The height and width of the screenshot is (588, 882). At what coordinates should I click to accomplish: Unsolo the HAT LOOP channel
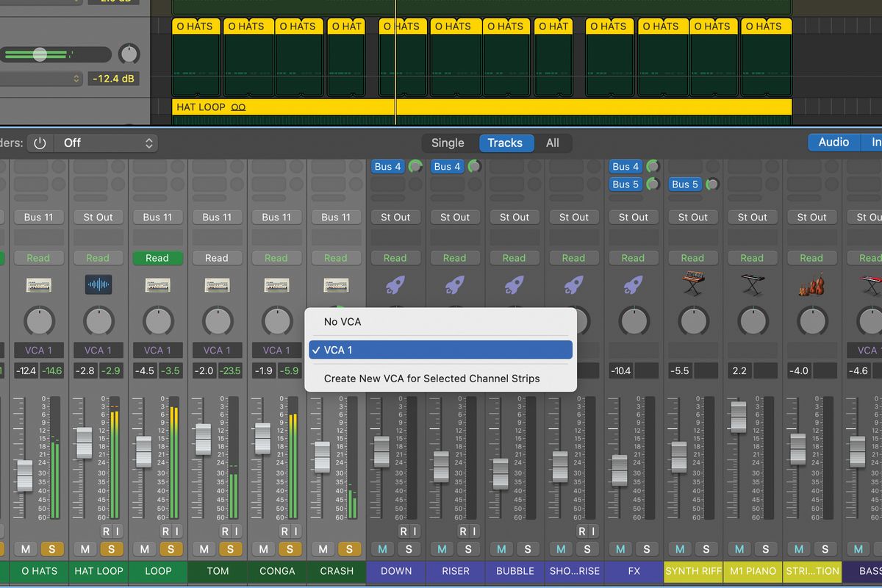click(x=112, y=549)
